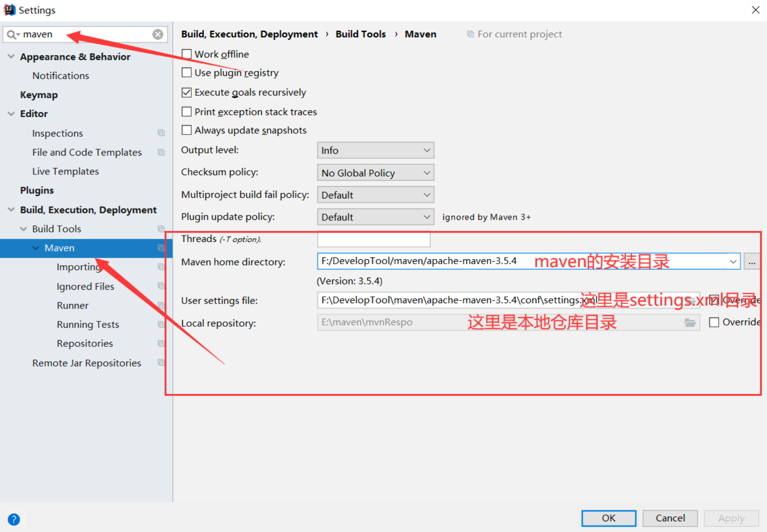Viewport: 767px width, 532px height.
Task: Click the project-level icon beside Ignored Files
Action: [x=161, y=286]
